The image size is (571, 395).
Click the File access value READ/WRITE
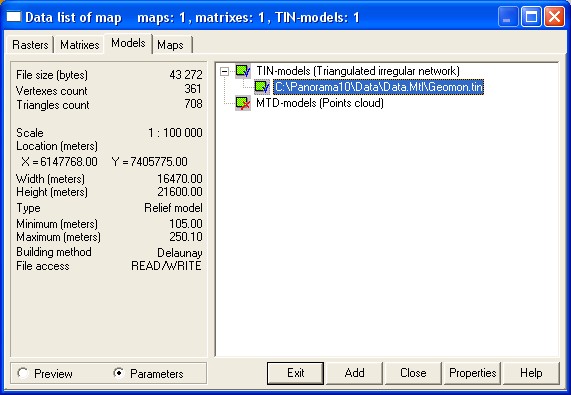pos(166,266)
